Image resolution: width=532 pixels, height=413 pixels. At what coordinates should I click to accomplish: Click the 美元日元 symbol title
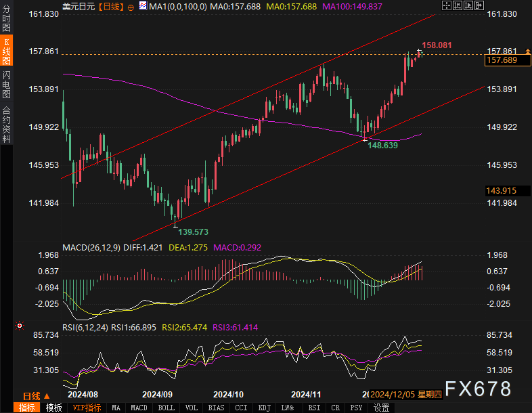pyautogui.click(x=79, y=7)
